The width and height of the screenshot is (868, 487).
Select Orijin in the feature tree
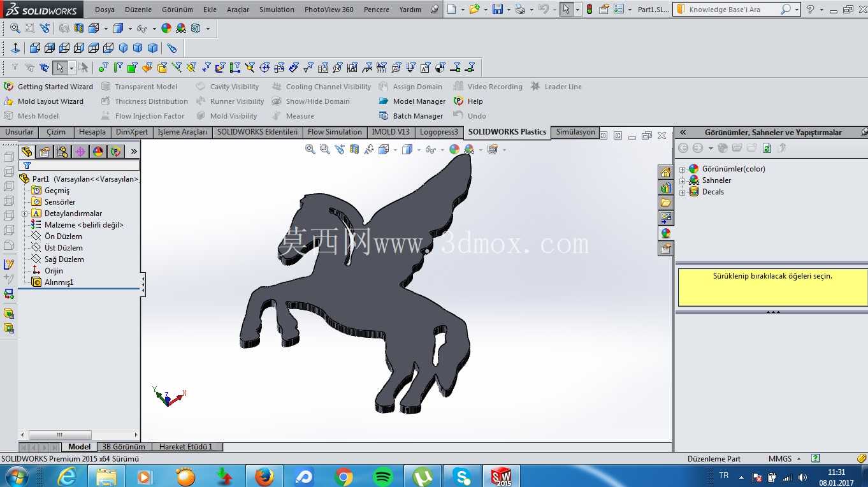[x=47, y=271]
